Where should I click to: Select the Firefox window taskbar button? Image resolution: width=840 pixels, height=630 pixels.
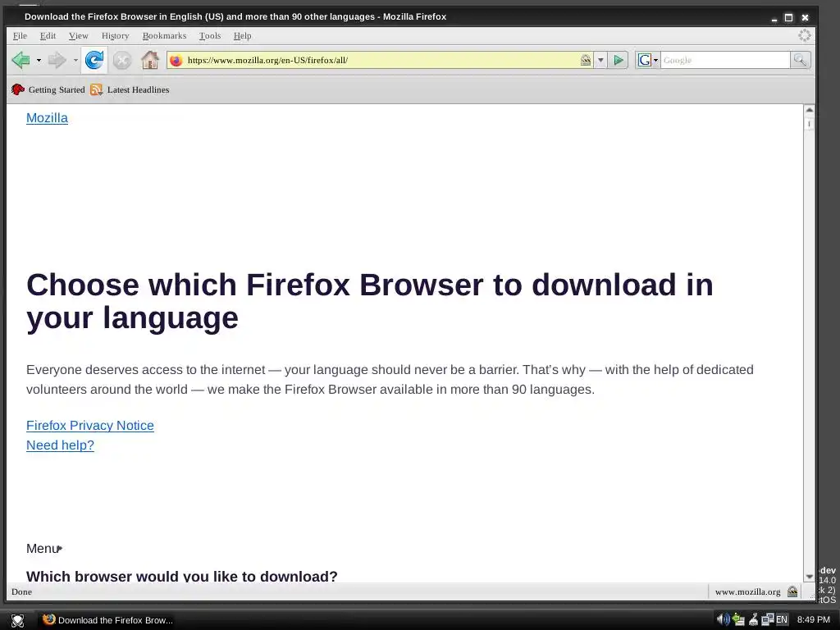(108, 620)
